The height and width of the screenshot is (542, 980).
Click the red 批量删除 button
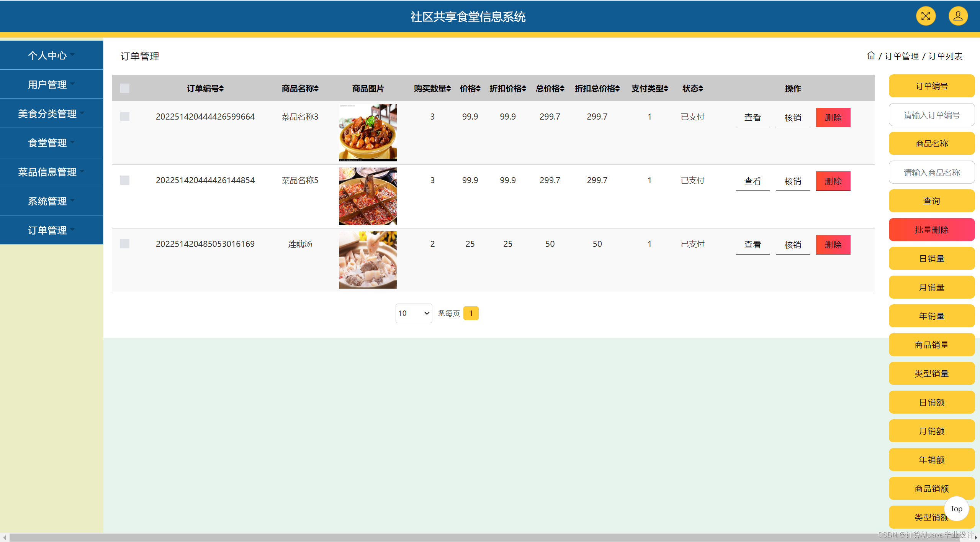click(x=931, y=230)
